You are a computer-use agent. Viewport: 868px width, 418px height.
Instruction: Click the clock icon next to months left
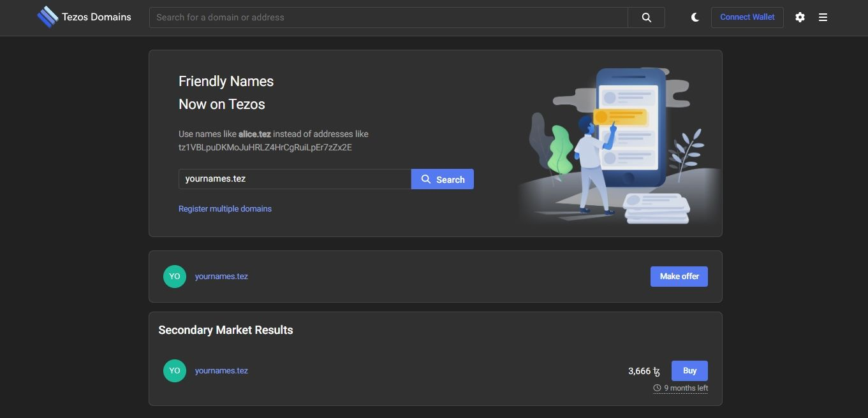tap(657, 388)
